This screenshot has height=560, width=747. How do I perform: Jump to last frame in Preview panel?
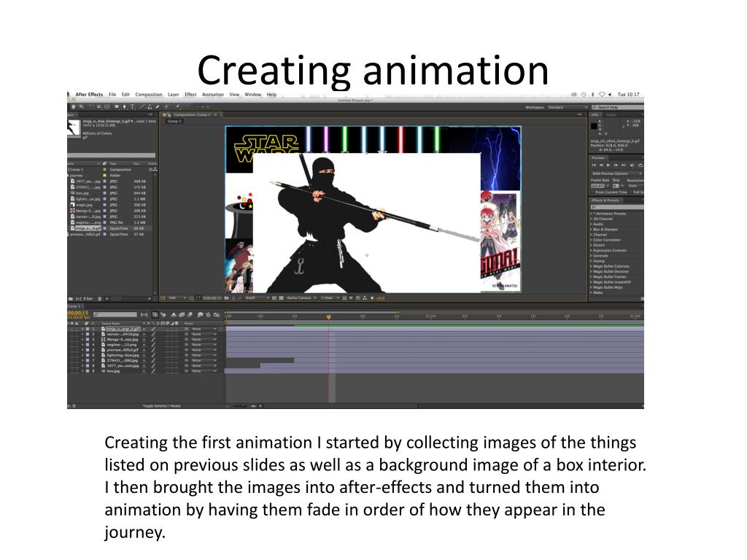tap(624, 166)
